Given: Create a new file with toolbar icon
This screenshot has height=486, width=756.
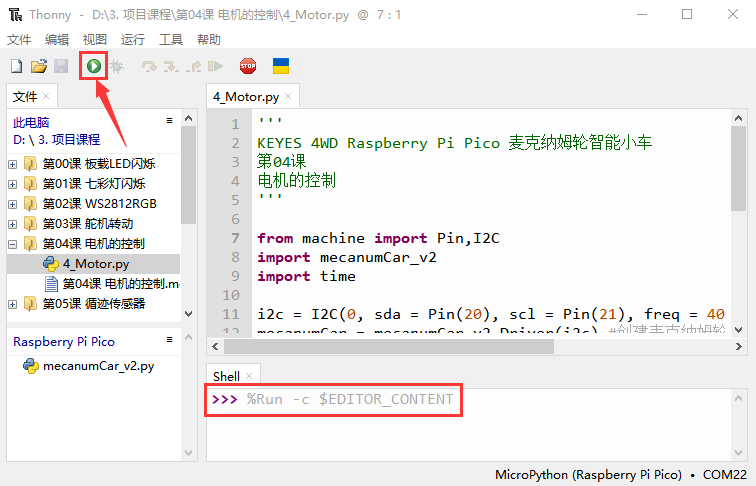Looking at the screenshot, I should pos(16,66).
